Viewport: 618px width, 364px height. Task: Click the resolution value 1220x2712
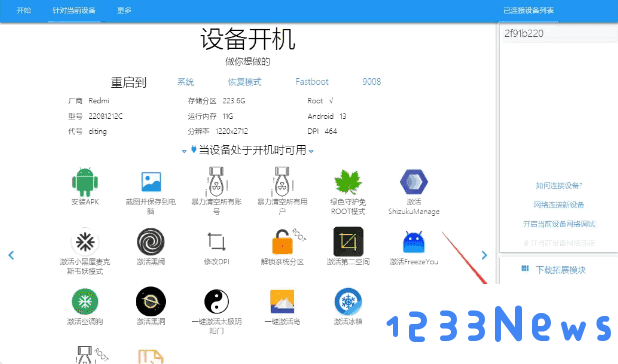pyautogui.click(x=232, y=131)
